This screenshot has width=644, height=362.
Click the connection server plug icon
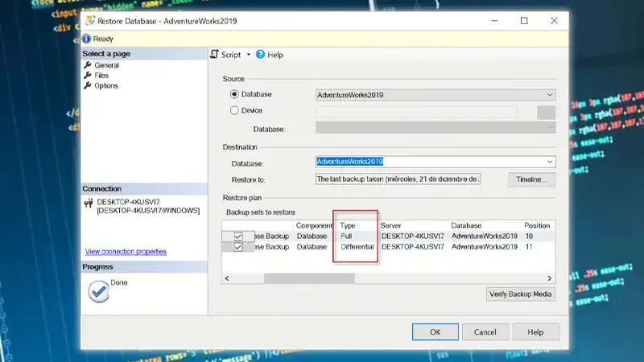[x=89, y=204]
